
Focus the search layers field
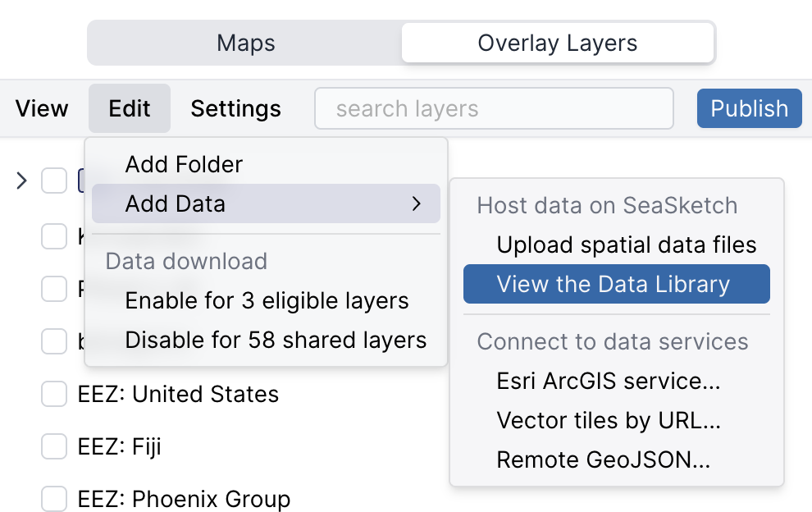[494, 108]
